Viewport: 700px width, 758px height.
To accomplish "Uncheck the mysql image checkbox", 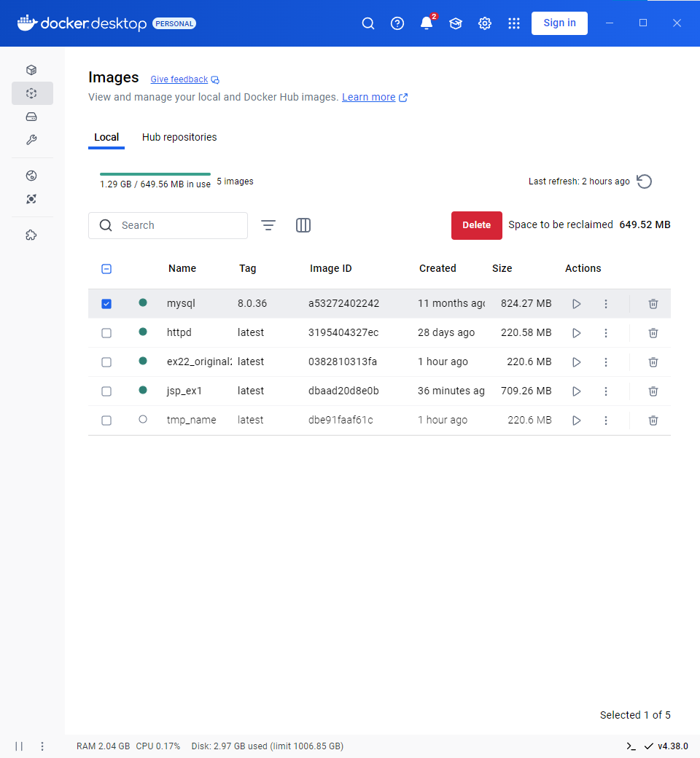I will pos(106,304).
